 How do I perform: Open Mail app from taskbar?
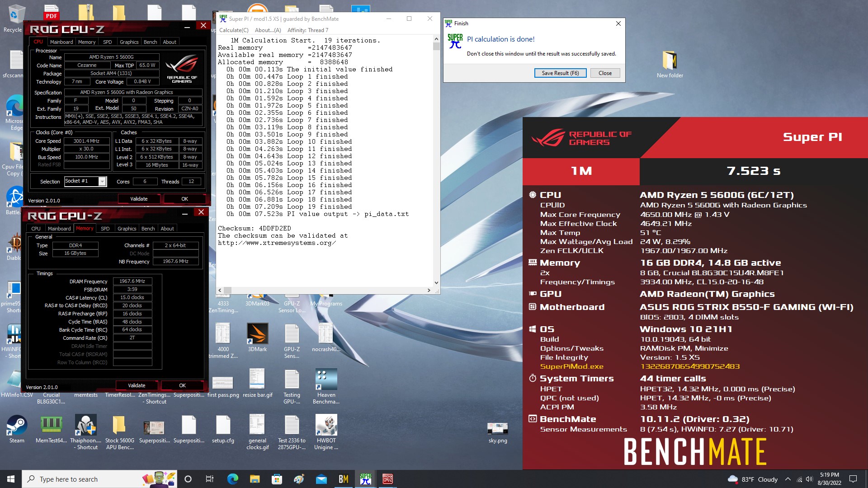[321, 479]
